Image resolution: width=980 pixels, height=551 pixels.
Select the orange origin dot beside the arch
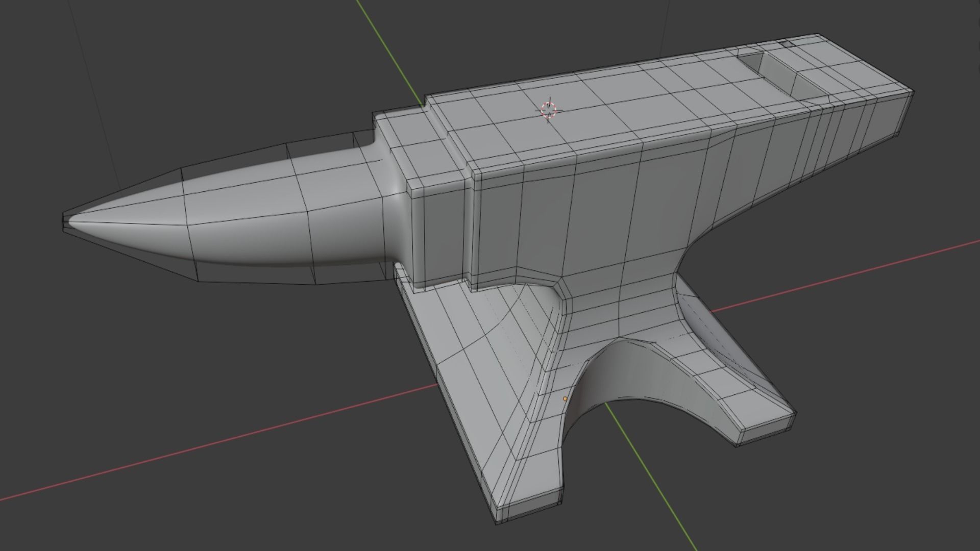tap(565, 399)
